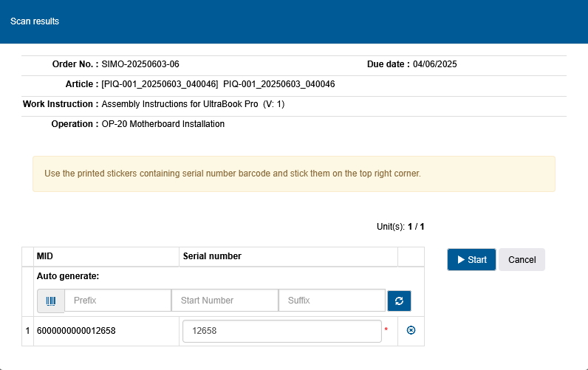The height and width of the screenshot is (370, 588).
Task: Click the yellow sticker instruction notice
Action: (x=293, y=174)
